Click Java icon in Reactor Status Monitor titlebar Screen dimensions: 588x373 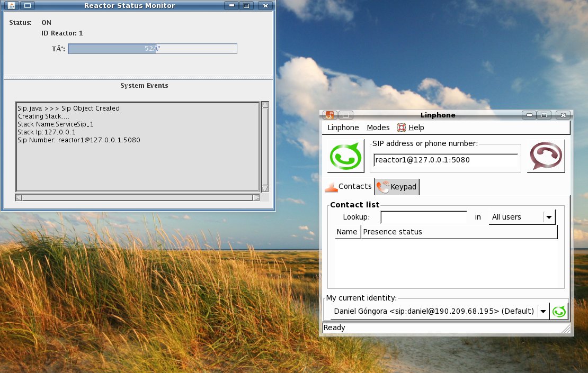[12, 6]
